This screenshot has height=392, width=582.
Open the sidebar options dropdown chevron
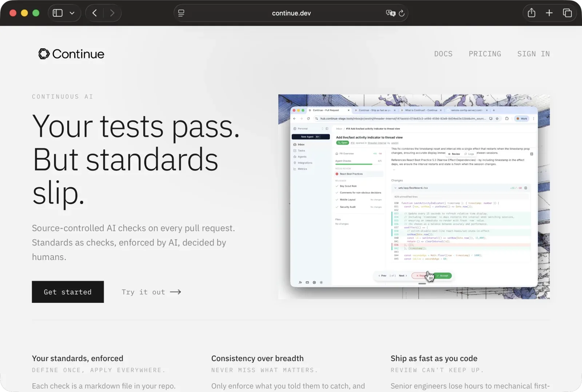(x=72, y=13)
